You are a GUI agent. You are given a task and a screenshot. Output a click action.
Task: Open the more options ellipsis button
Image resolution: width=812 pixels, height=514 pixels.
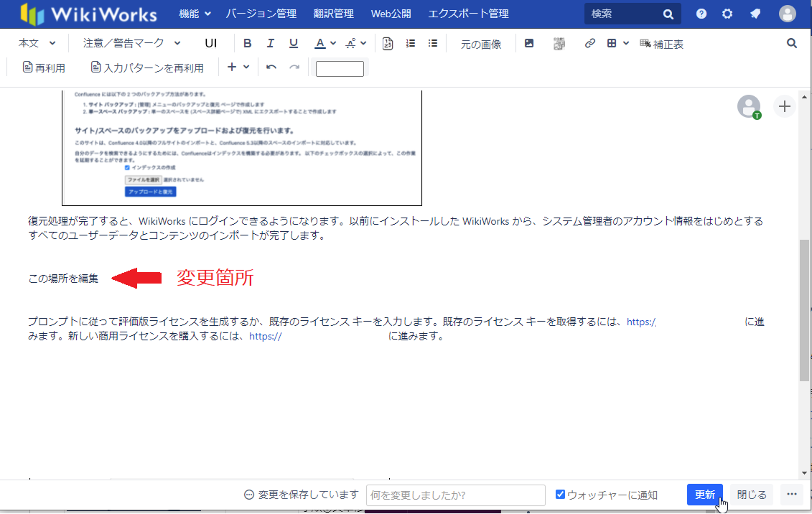click(x=792, y=494)
